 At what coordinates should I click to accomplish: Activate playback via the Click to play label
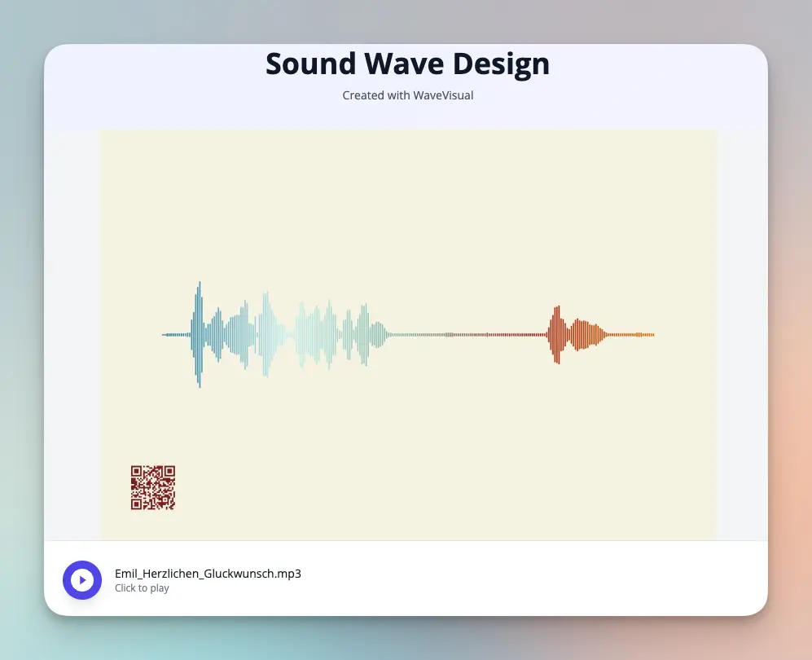click(x=143, y=587)
